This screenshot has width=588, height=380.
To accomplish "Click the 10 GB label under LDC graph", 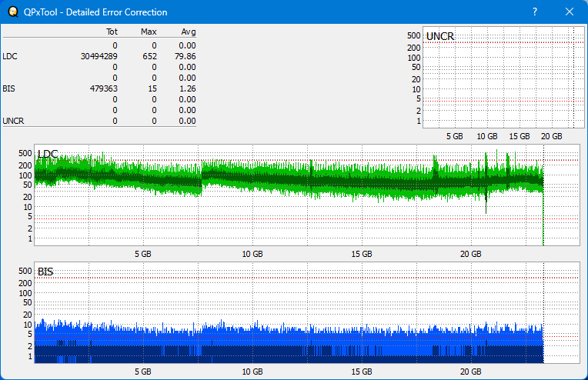I will tap(252, 253).
